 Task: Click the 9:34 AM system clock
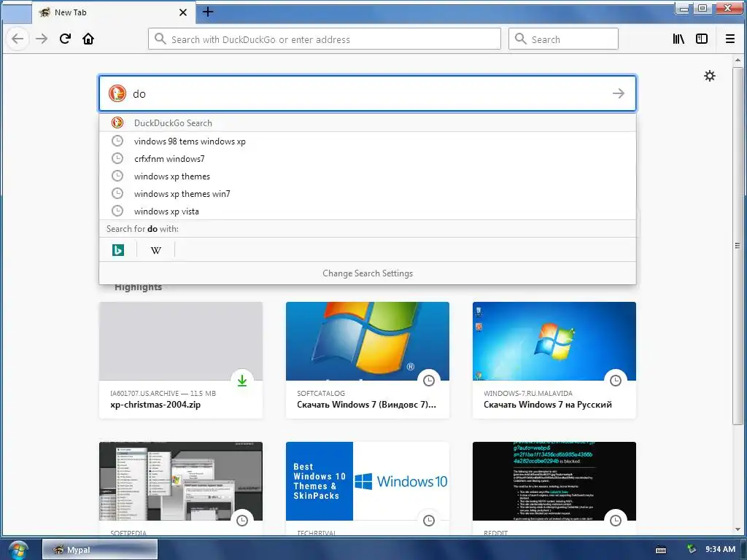click(x=720, y=550)
